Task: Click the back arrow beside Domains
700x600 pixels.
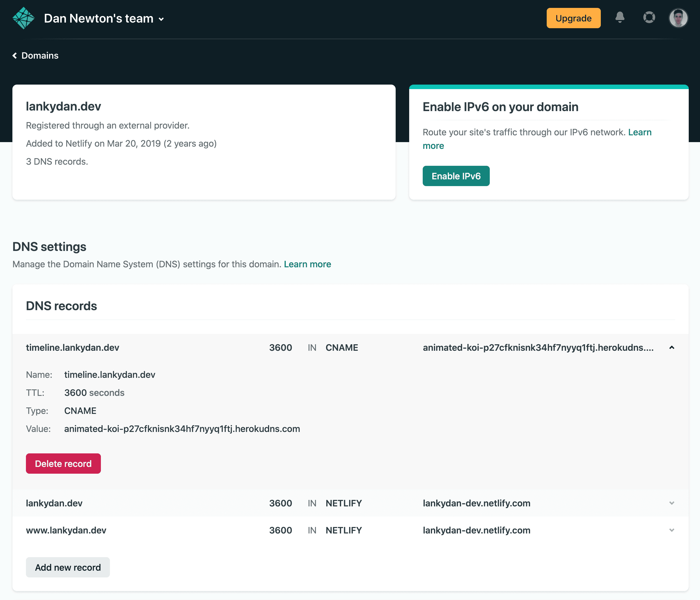Action: pyautogui.click(x=15, y=56)
